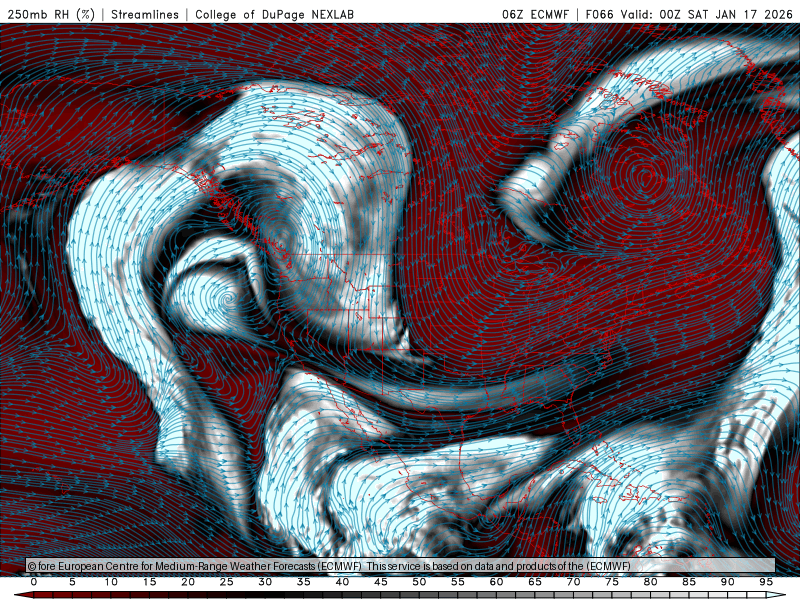Viewport: 800px width, 600px height.
Task: Click the '5' label on color scale
Action: pos(72,582)
